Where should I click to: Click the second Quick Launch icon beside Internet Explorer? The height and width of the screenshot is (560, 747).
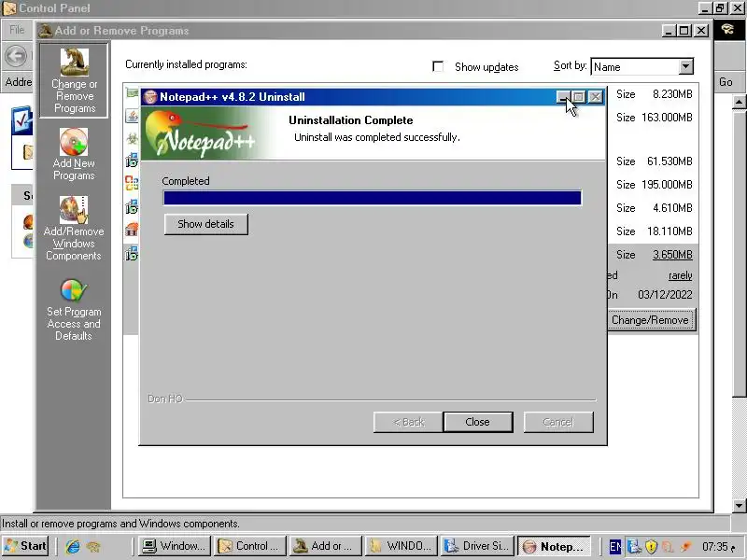(93, 546)
